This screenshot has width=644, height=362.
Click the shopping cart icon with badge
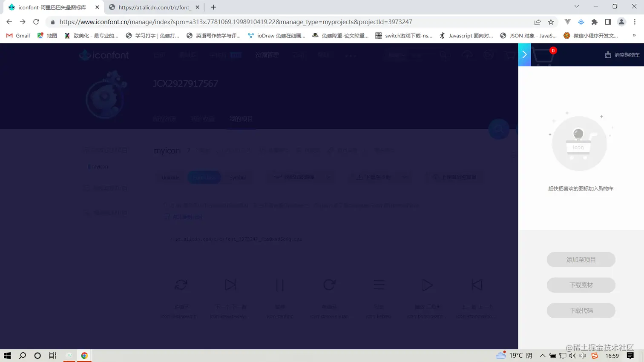[543, 56]
